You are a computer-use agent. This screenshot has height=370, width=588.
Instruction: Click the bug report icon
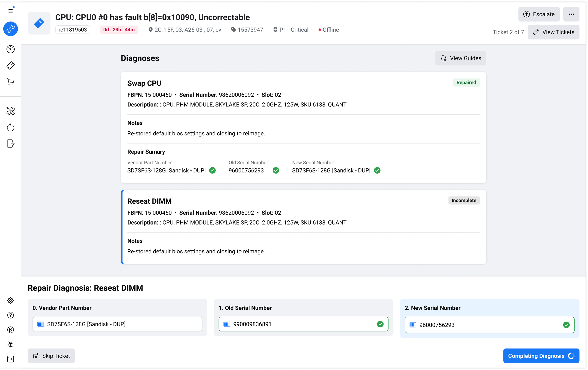11,344
